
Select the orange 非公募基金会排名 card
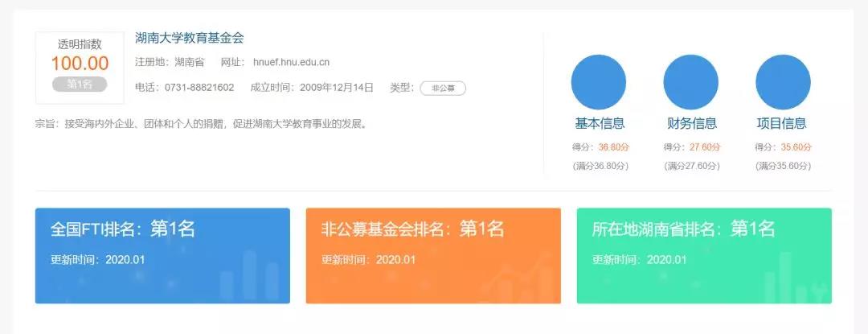pos(433,256)
